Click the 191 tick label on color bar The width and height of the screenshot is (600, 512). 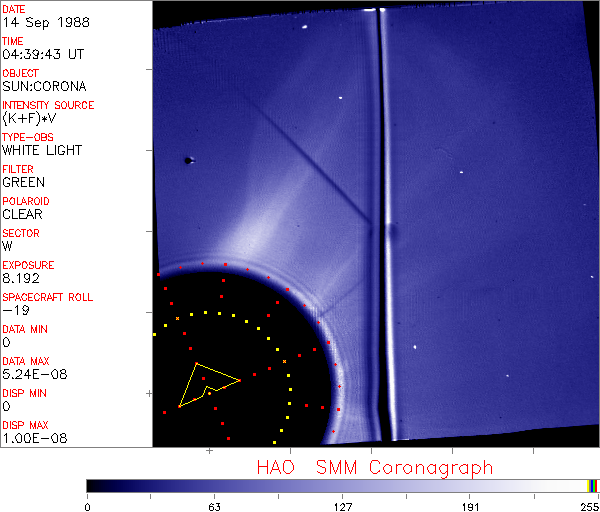click(x=471, y=507)
